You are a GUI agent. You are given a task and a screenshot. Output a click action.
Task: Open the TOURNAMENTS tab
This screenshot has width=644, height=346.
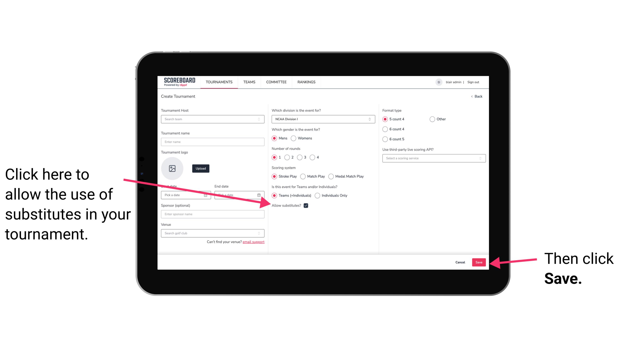[x=219, y=82]
